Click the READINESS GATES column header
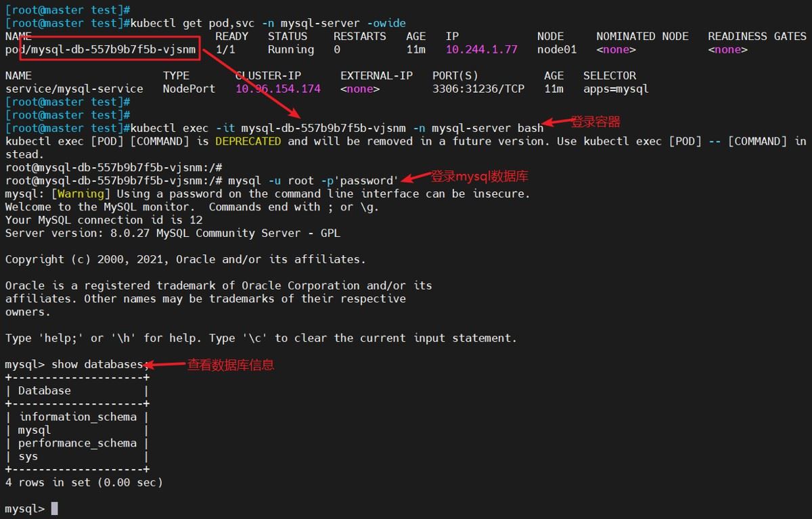 point(757,37)
